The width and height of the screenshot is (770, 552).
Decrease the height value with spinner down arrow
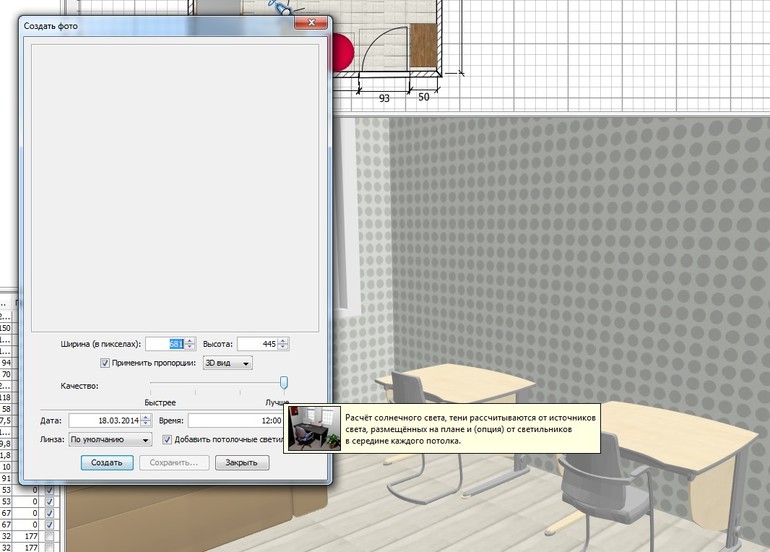pos(283,348)
